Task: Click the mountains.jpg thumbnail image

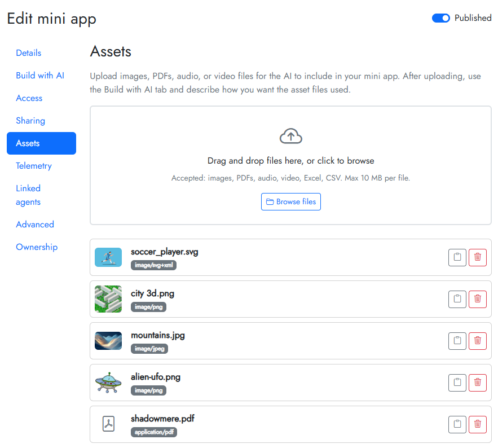Action: (108, 341)
